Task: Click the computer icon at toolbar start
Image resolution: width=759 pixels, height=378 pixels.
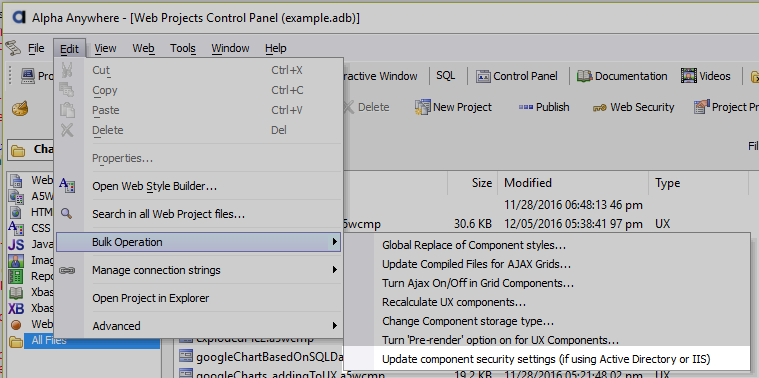Action: tap(28, 76)
